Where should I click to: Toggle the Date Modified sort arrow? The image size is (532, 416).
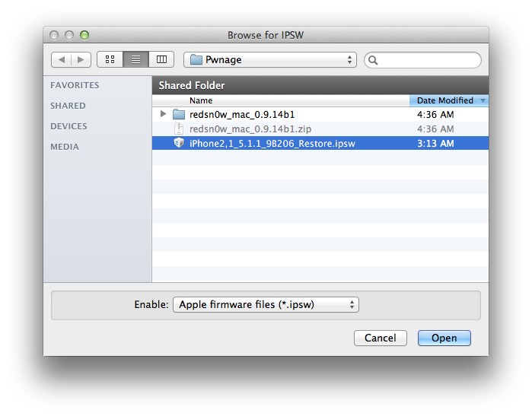click(x=483, y=100)
